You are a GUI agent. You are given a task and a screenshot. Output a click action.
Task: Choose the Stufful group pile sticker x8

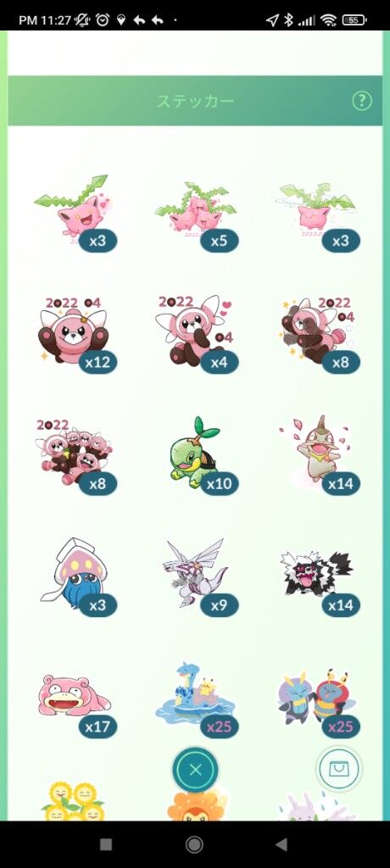76,455
